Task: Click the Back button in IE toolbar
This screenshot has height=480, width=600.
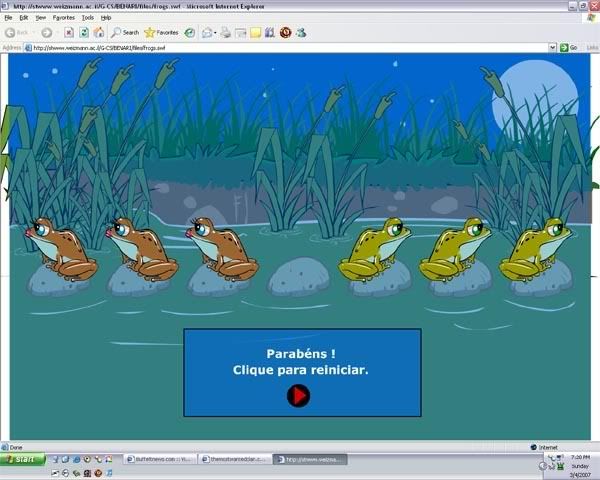Action: pos(16,32)
